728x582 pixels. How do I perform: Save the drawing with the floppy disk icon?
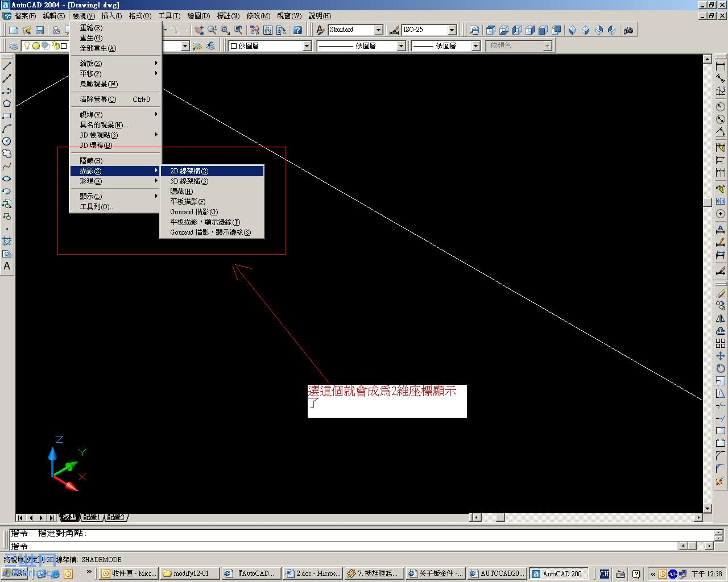[40, 30]
